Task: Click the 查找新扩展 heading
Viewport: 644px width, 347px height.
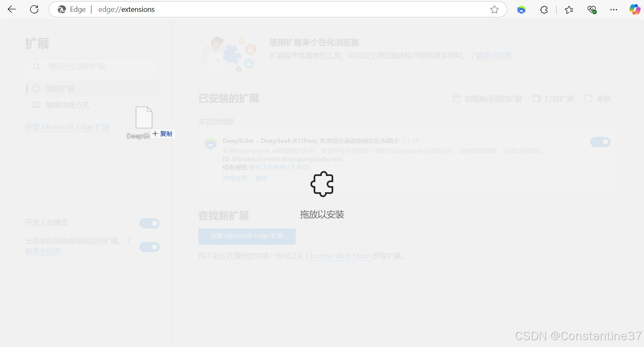Action: click(x=223, y=216)
